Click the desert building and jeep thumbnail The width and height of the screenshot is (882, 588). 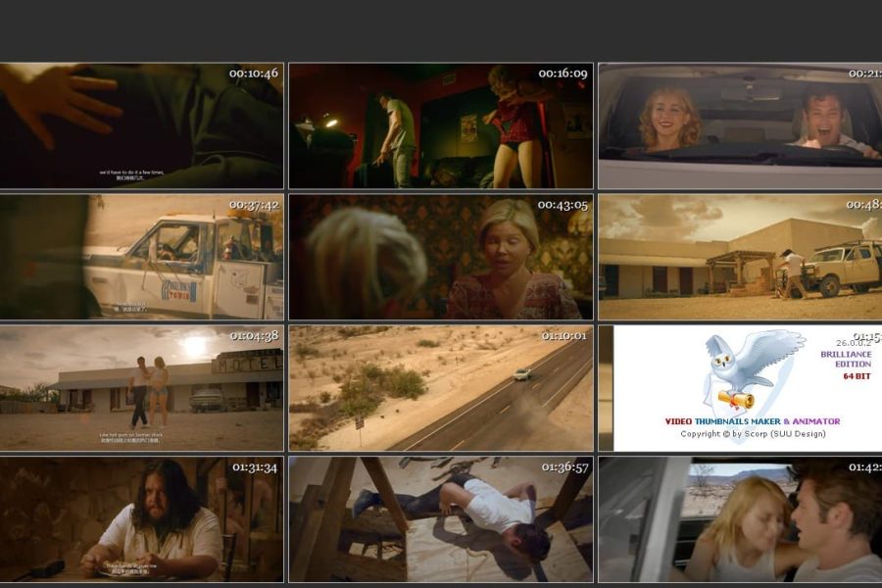click(x=740, y=257)
